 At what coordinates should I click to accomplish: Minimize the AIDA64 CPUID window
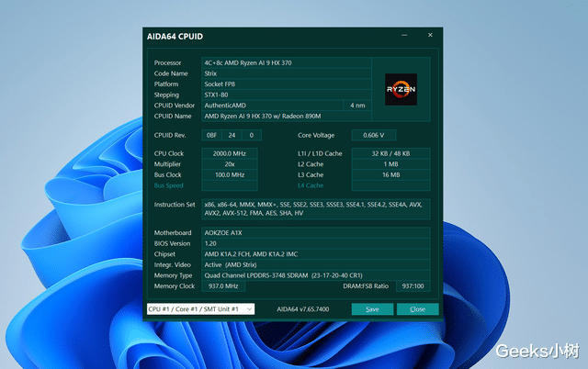pos(404,35)
